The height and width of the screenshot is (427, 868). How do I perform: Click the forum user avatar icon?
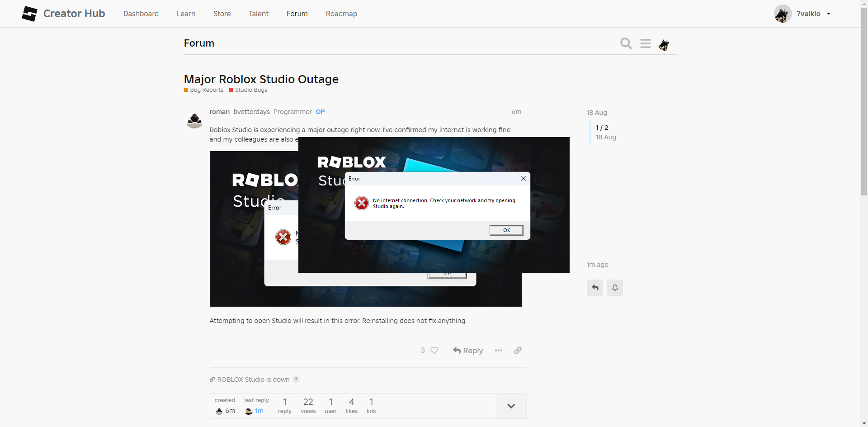664,44
